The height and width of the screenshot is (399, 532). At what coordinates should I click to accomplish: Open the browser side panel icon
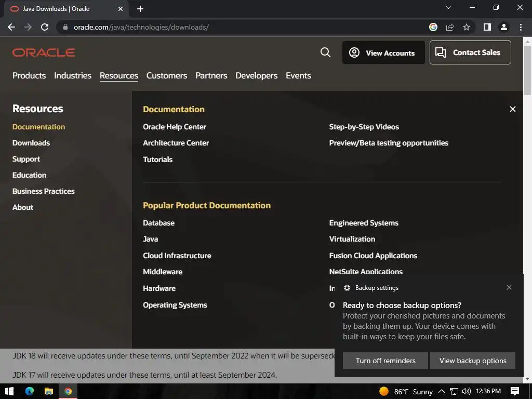tap(487, 27)
